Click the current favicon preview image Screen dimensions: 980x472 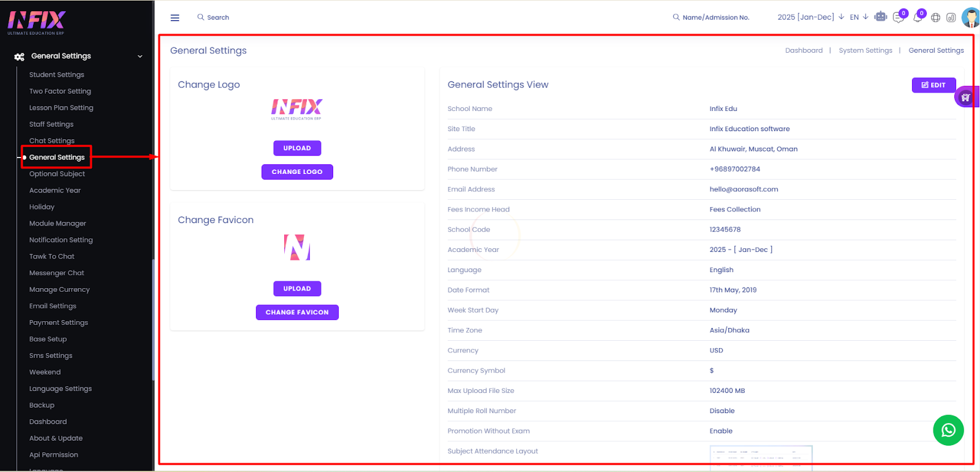297,247
